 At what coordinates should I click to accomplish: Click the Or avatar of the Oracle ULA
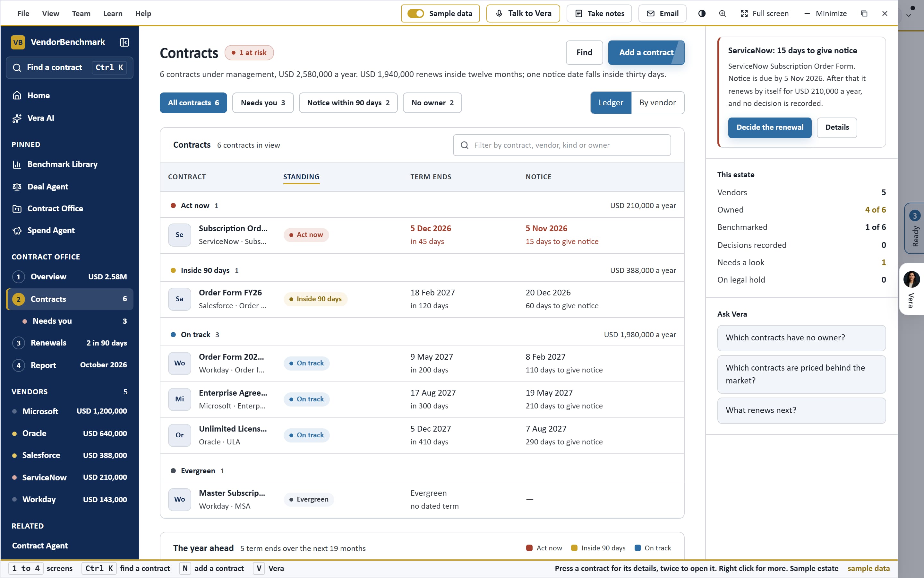(179, 435)
